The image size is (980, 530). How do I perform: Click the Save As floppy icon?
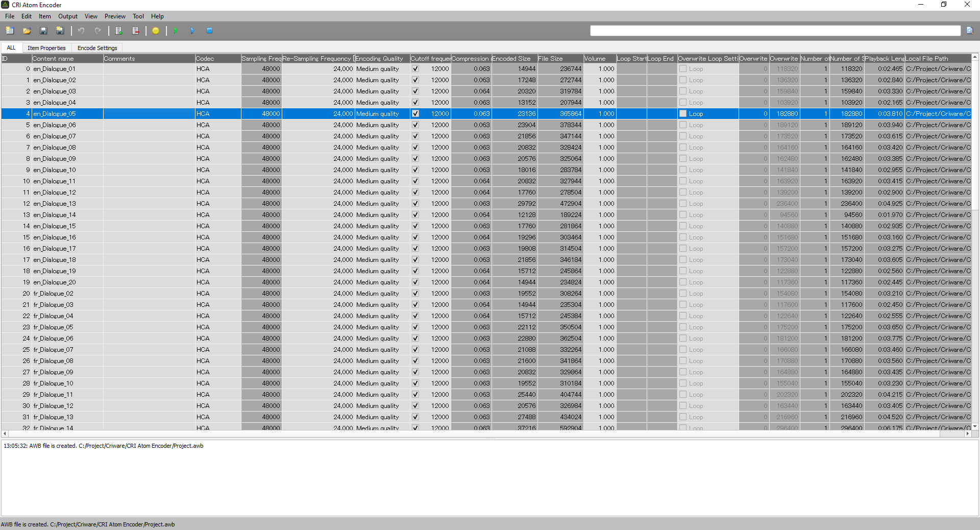click(x=60, y=31)
